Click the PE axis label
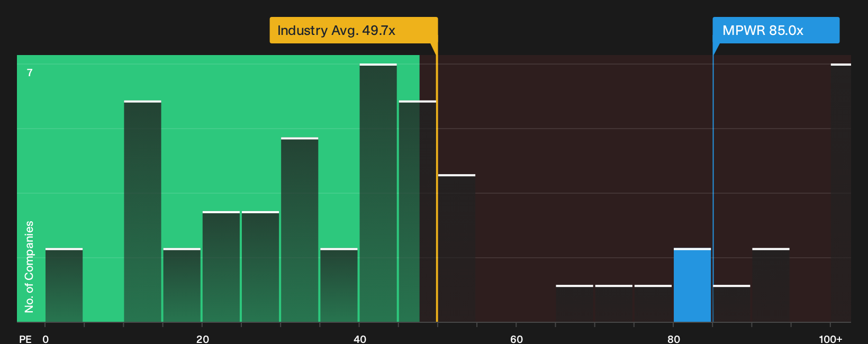The image size is (868, 344). (x=25, y=339)
